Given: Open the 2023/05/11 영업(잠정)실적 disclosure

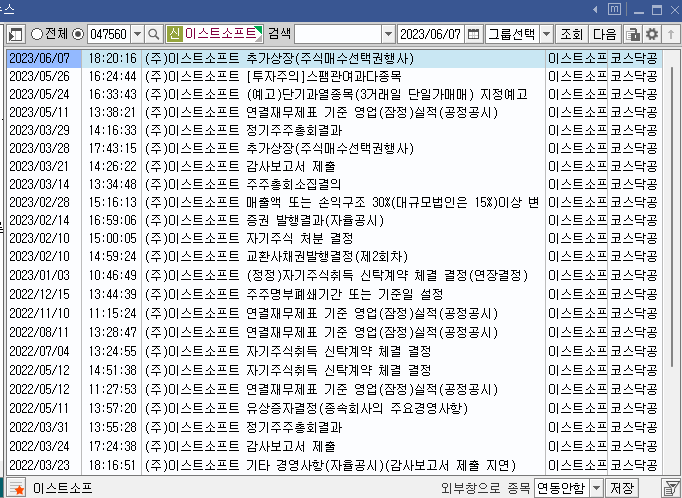Looking at the screenshot, I should pyautogui.click(x=334, y=113).
